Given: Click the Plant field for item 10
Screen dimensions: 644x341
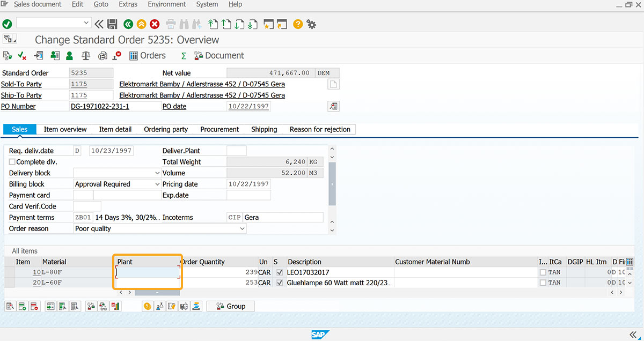Looking at the screenshot, I should [x=148, y=272].
